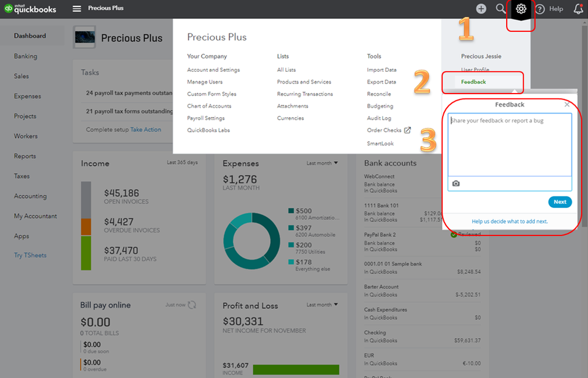Open My Accountant in the sidebar

[x=35, y=216]
